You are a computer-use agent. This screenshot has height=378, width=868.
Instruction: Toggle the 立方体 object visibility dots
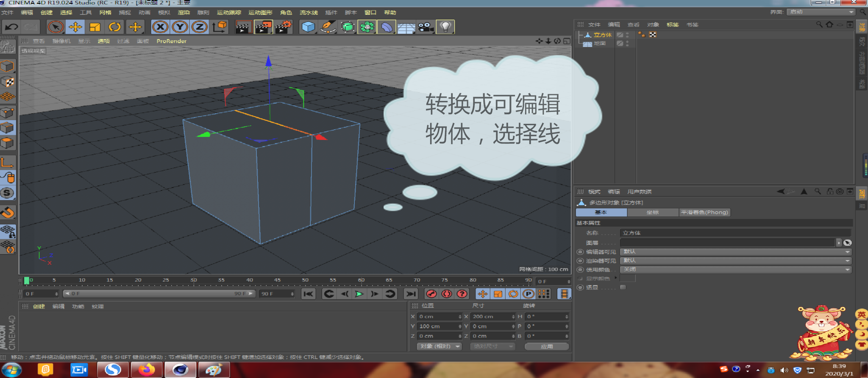627,35
